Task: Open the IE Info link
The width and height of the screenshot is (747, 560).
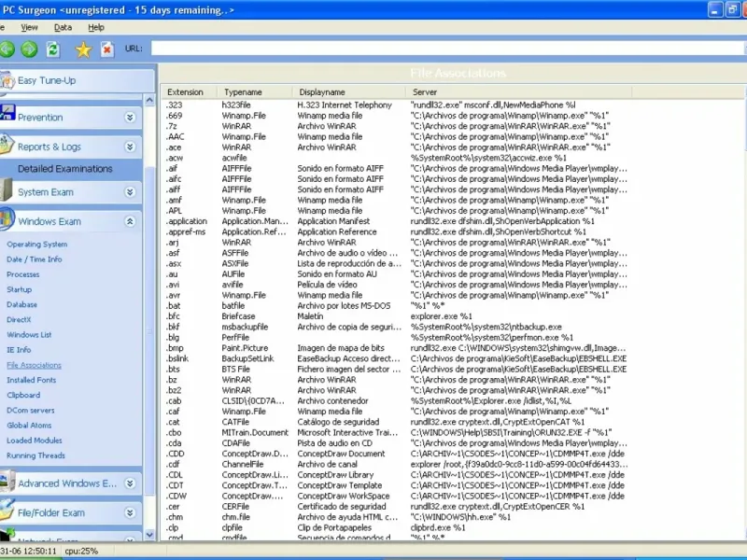Action: (19, 349)
